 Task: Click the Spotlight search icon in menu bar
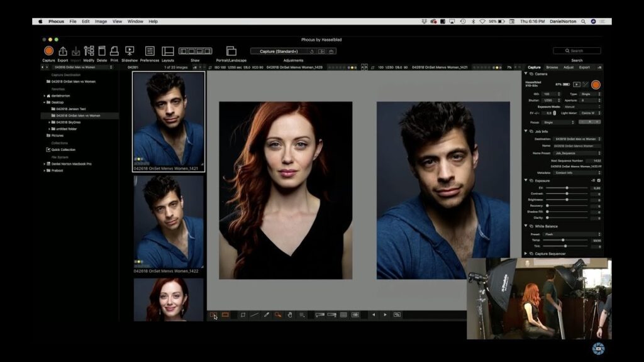[583, 21]
